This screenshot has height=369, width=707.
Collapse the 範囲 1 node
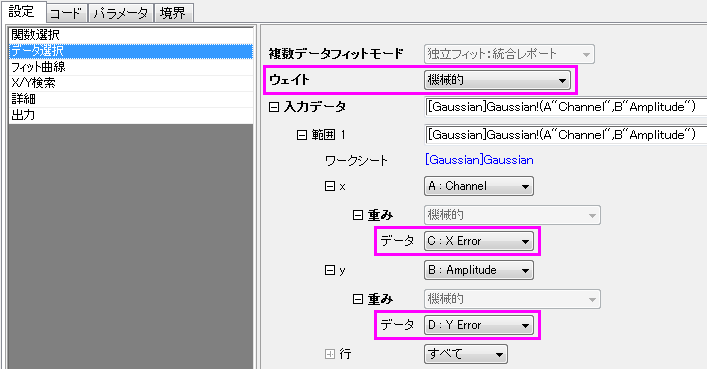tap(302, 135)
